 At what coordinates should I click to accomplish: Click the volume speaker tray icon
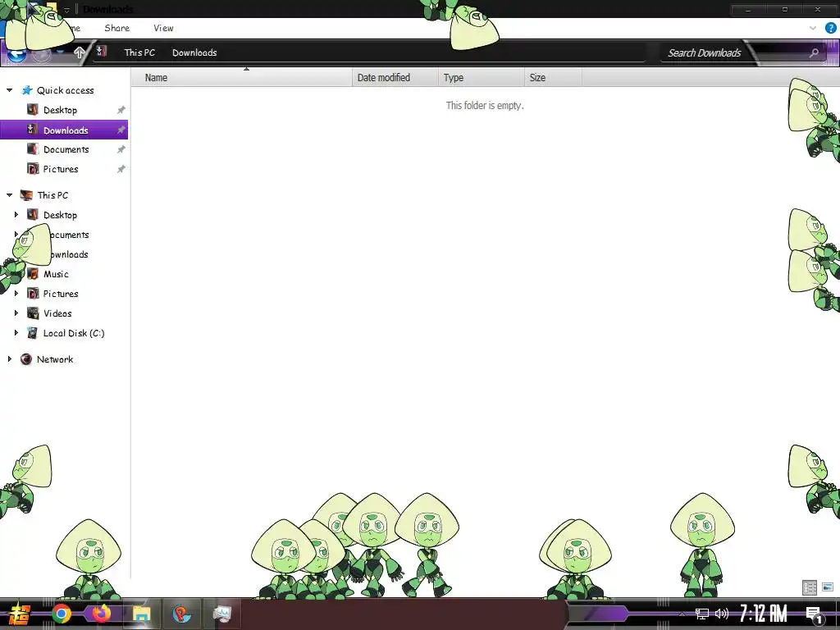tap(722, 614)
